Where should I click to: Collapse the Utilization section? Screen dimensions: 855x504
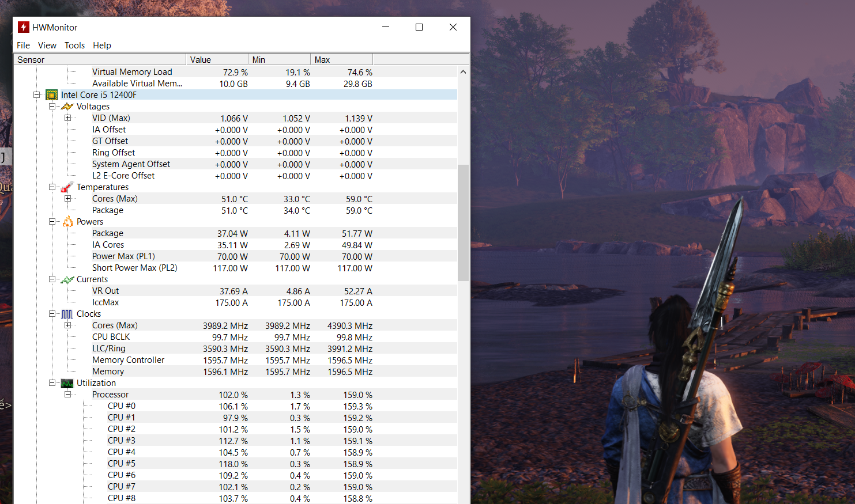52,383
